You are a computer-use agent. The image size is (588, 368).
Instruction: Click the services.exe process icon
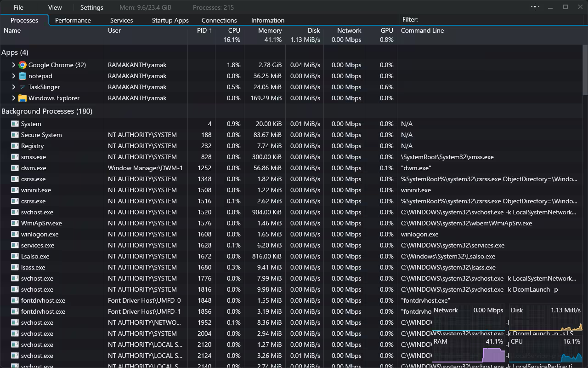pos(15,245)
